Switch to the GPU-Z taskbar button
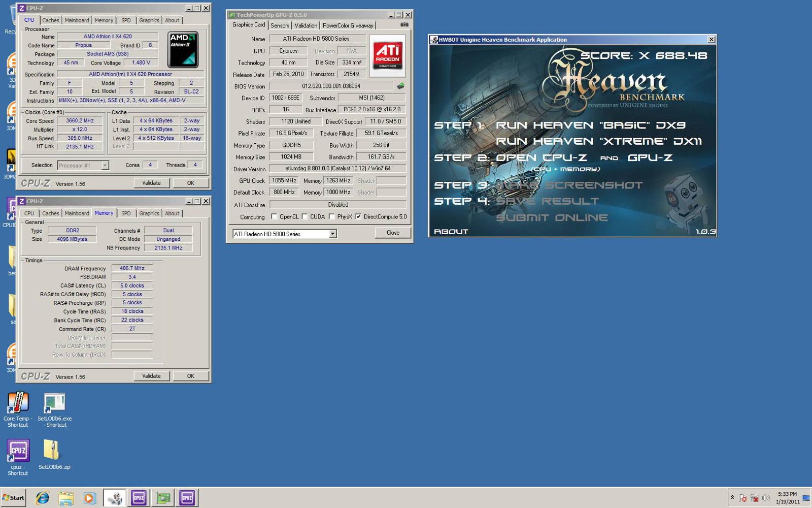Viewport: 812px width, 508px height. [163, 498]
